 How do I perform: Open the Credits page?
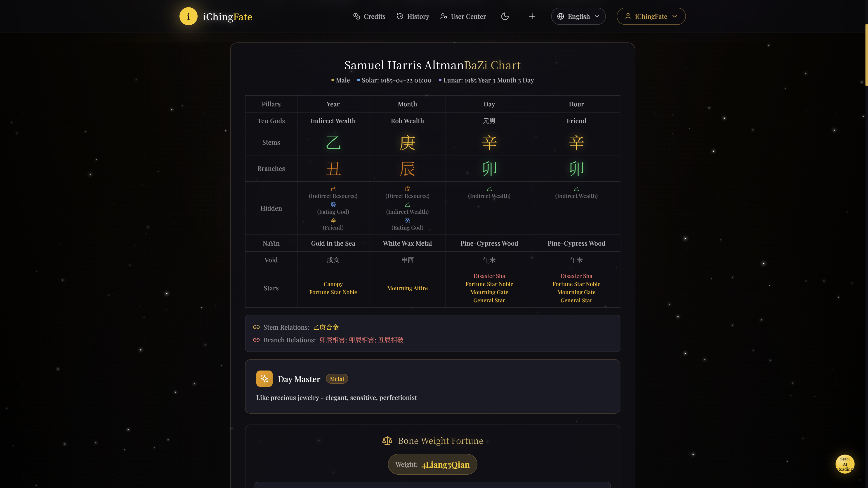[369, 16]
